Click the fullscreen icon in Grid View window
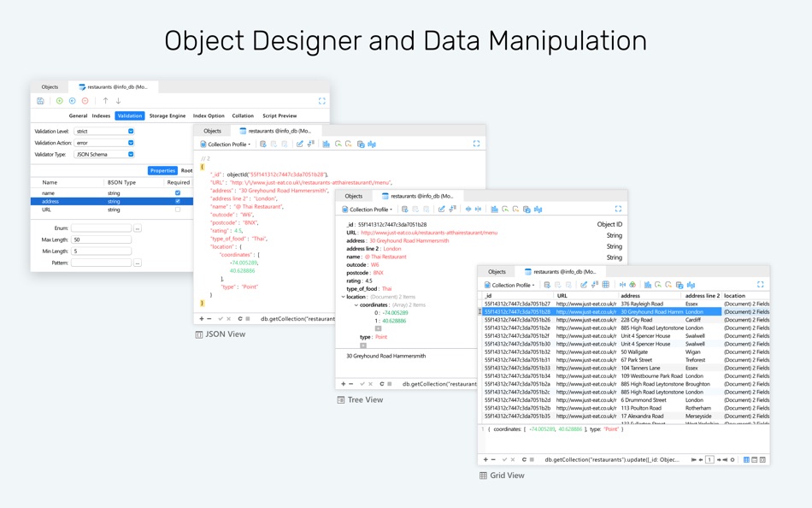This screenshot has height=508, width=812. (x=760, y=285)
